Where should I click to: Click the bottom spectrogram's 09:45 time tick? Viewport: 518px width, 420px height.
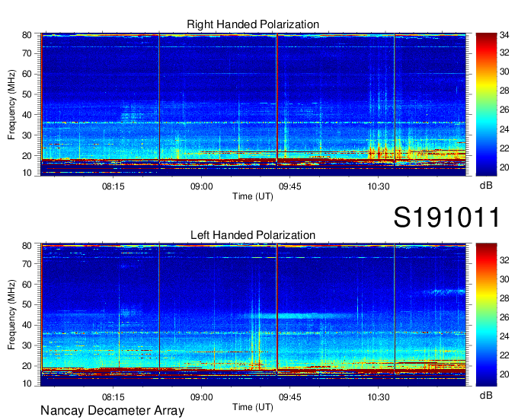290,397
